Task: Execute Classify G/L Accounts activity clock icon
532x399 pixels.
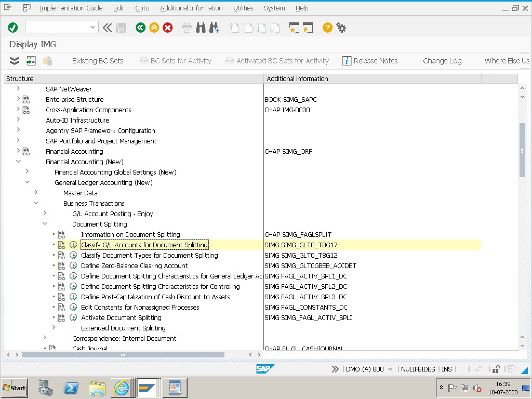Action: pos(73,245)
